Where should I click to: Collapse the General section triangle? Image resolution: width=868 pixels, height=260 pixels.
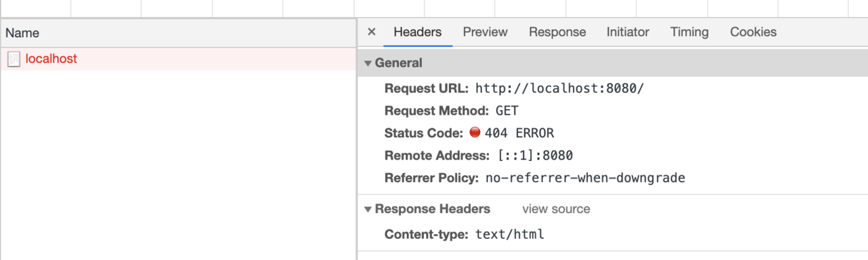(368, 63)
